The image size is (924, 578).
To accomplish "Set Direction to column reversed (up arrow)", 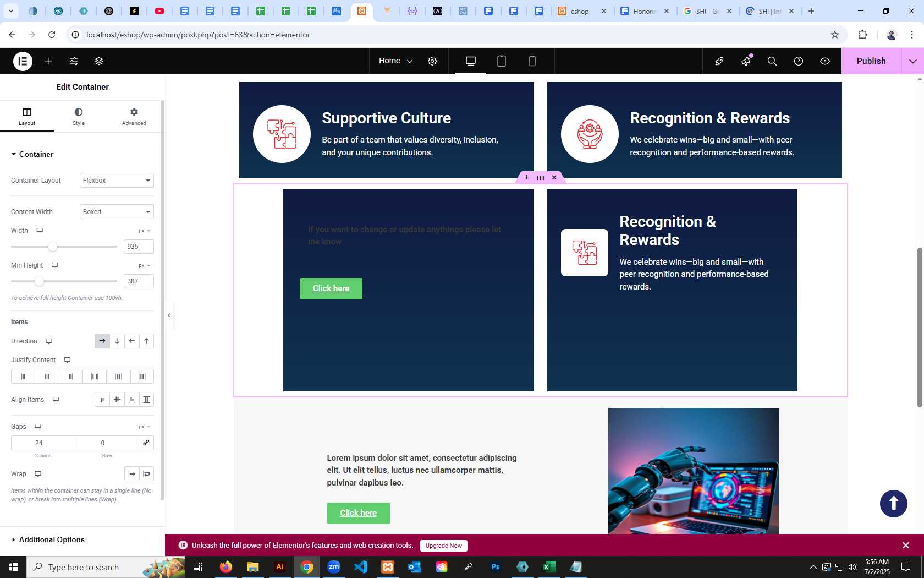I will pyautogui.click(x=147, y=341).
